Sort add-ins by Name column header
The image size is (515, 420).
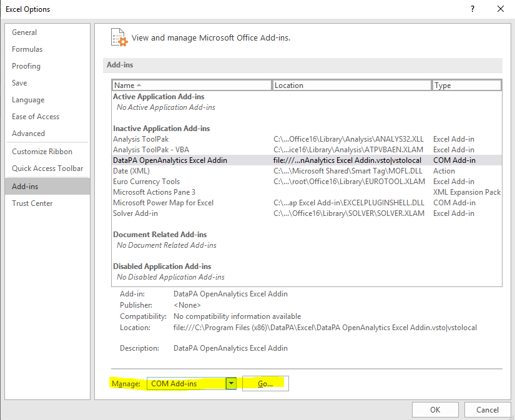pyautogui.click(x=192, y=85)
